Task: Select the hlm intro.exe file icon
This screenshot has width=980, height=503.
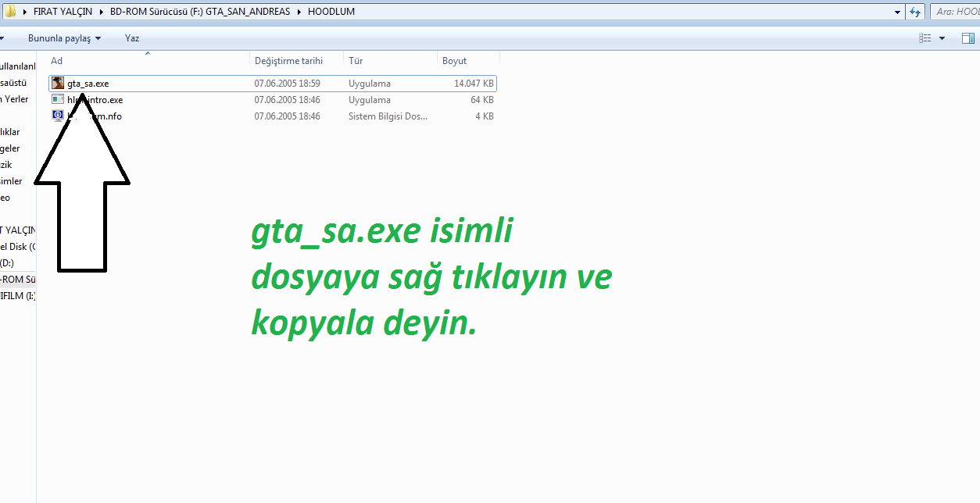Action: coord(58,100)
